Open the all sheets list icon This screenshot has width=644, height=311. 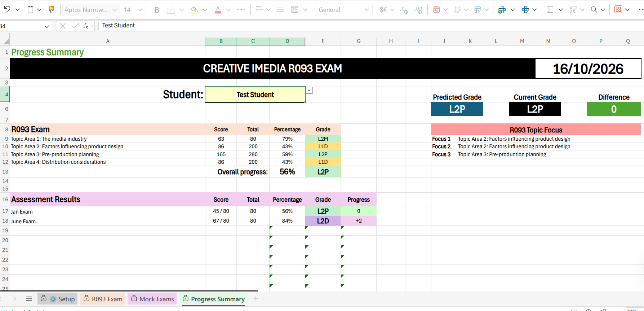pyautogui.click(x=29, y=299)
